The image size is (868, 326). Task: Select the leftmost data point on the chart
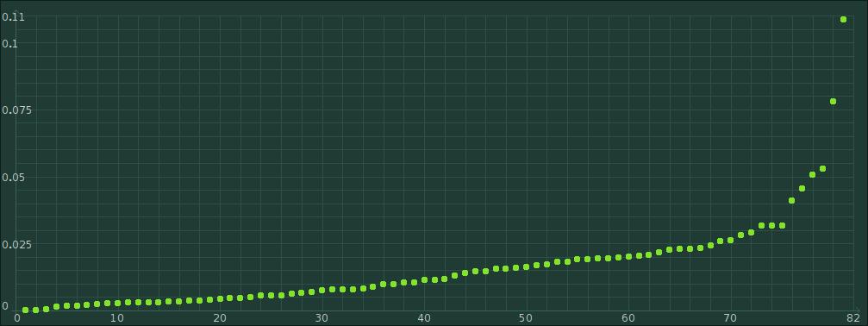click(26, 310)
